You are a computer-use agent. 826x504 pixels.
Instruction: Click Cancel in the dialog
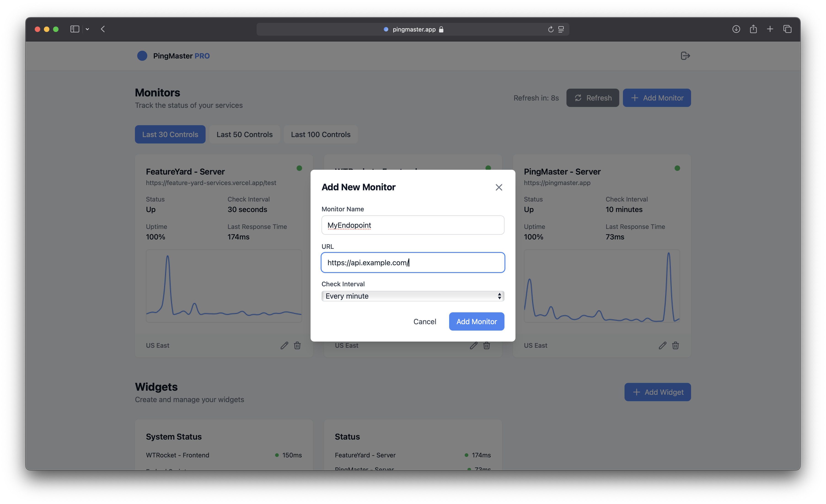pyautogui.click(x=424, y=321)
